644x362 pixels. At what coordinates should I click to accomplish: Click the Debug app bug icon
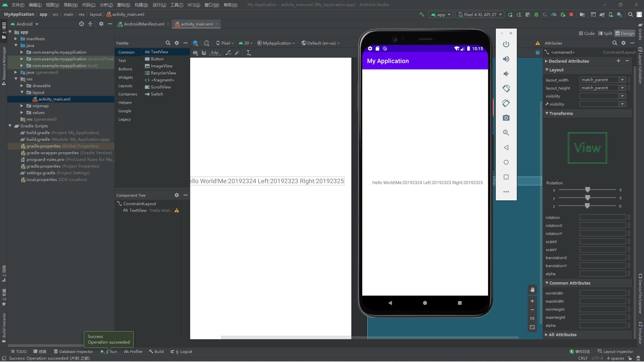(x=536, y=14)
